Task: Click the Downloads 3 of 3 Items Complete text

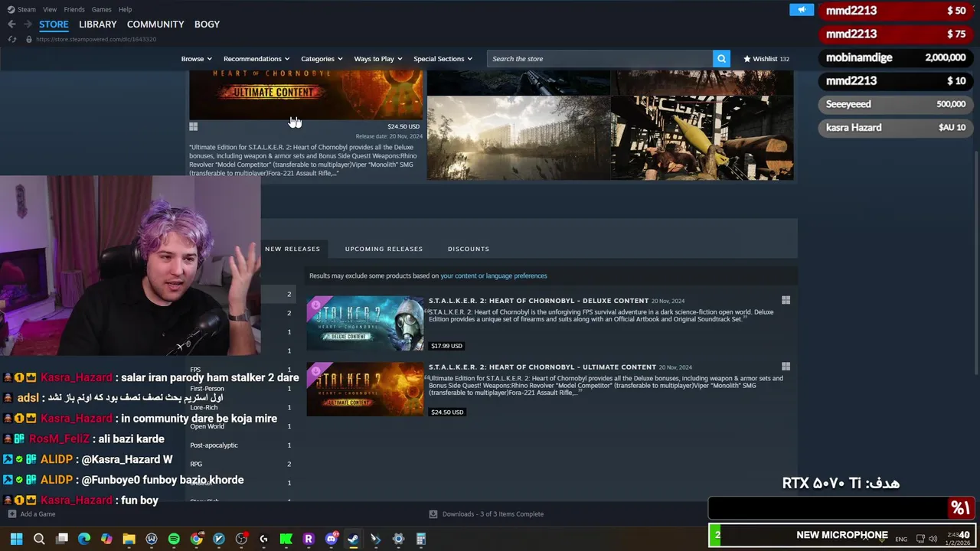Action: click(x=493, y=514)
